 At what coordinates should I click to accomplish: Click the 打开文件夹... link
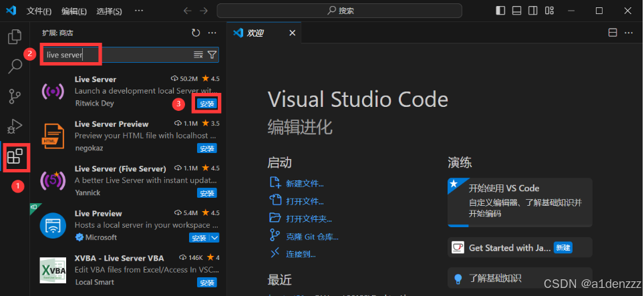(x=309, y=219)
